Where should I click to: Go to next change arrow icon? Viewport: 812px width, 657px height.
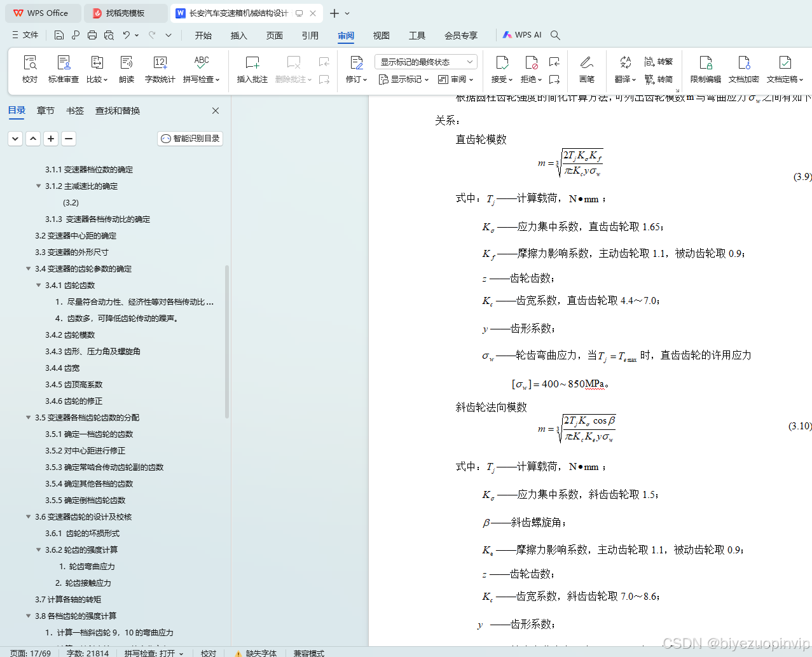[554, 80]
